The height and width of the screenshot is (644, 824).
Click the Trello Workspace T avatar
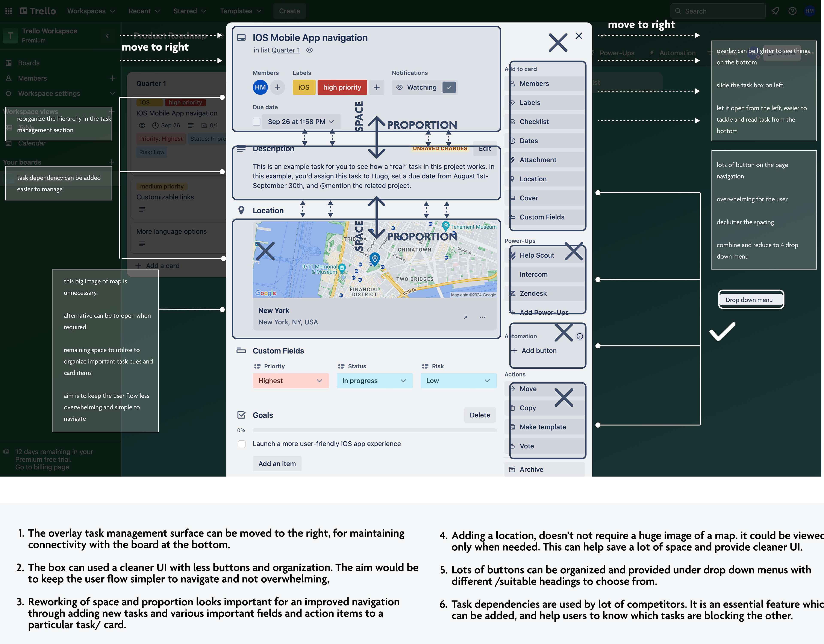(x=11, y=35)
